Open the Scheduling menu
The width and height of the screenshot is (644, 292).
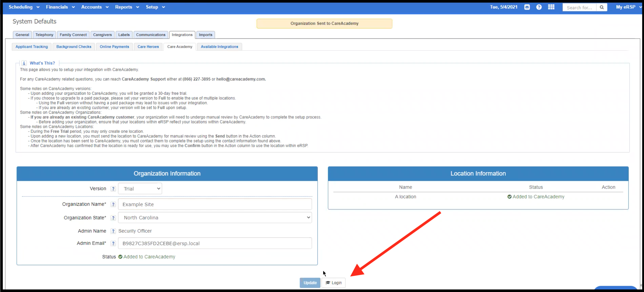[24, 7]
